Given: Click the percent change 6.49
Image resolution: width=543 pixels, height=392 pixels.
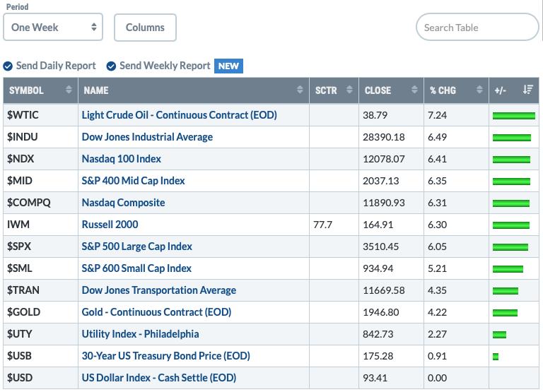Looking at the screenshot, I should [x=437, y=137].
